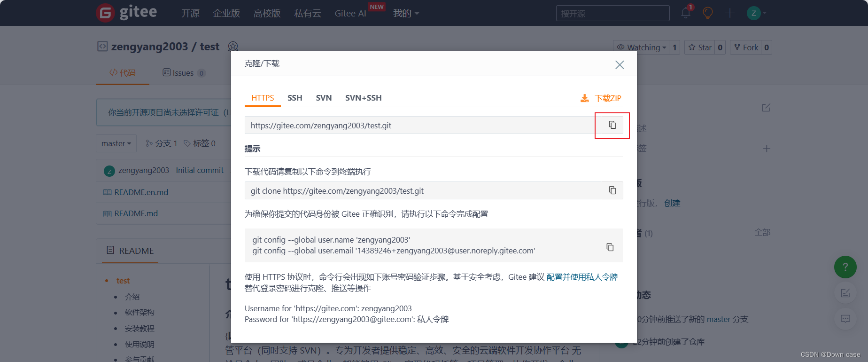Copy the git config commands

pos(610,247)
